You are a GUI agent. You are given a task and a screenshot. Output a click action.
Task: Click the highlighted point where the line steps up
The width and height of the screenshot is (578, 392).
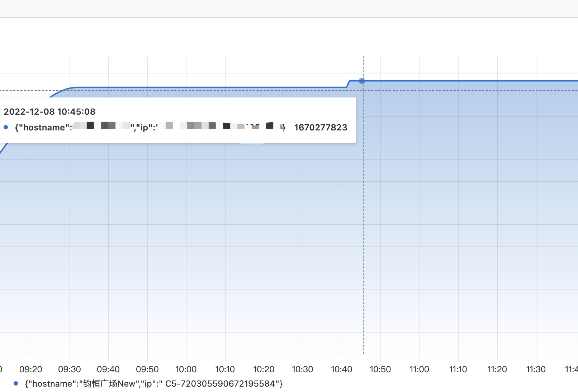tap(362, 81)
